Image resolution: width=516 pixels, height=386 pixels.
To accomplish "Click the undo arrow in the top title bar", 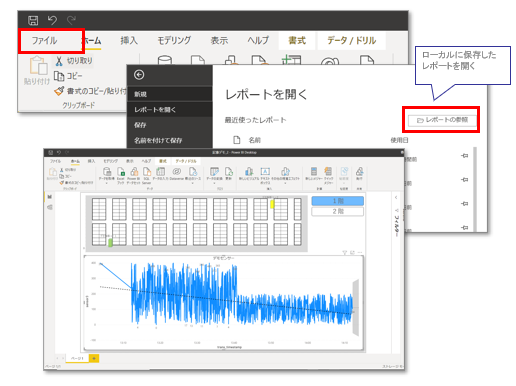I will coord(52,20).
